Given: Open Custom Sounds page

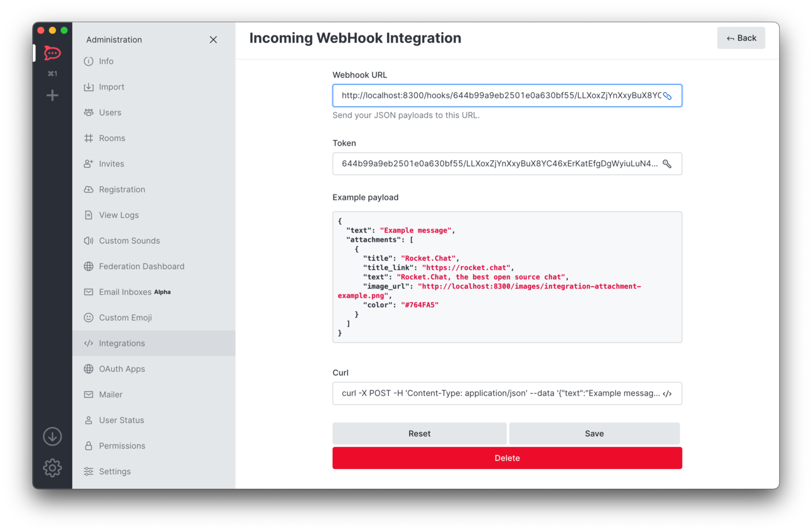Looking at the screenshot, I should click(x=154, y=241).
